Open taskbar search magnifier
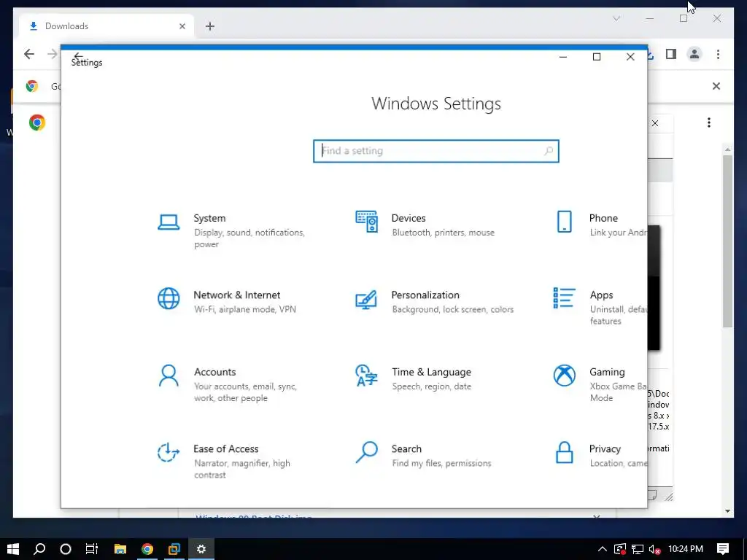 point(39,549)
